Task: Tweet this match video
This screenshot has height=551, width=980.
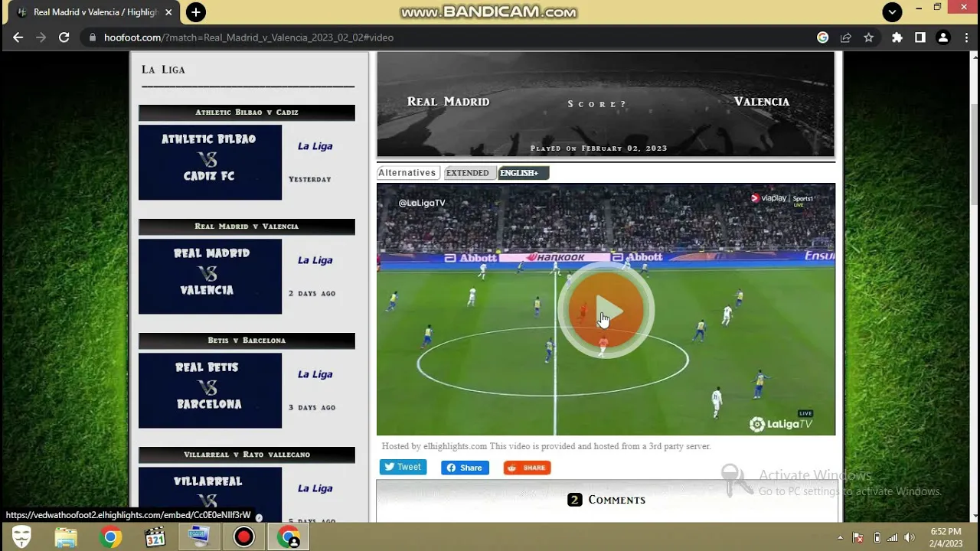Action: click(403, 467)
